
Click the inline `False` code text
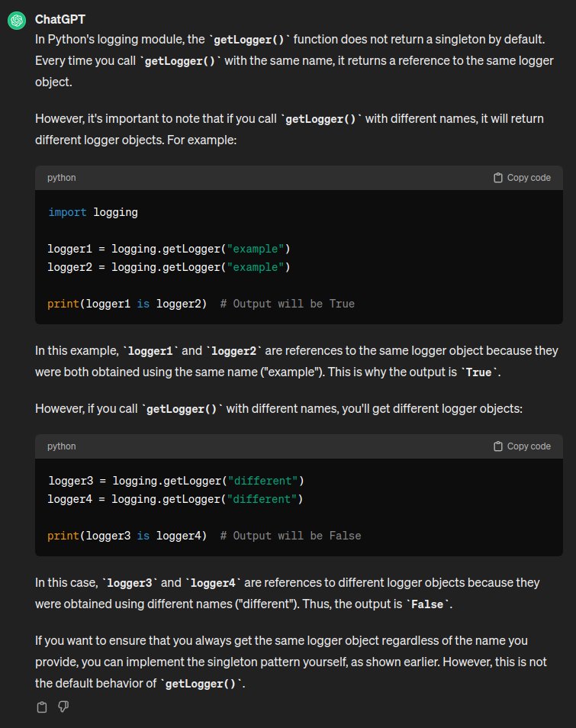click(427, 604)
